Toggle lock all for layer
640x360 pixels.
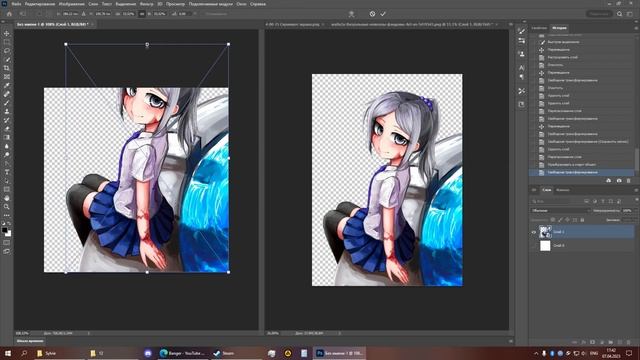pos(582,220)
